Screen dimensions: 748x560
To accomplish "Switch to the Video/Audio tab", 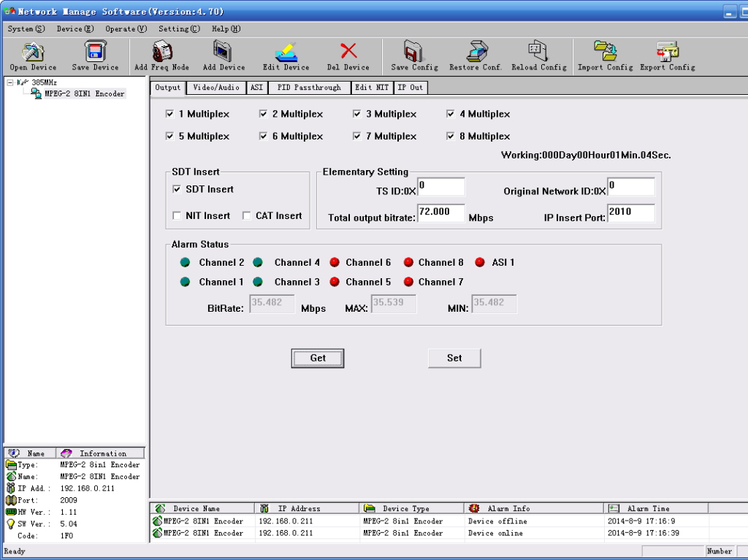I will pyautogui.click(x=216, y=88).
